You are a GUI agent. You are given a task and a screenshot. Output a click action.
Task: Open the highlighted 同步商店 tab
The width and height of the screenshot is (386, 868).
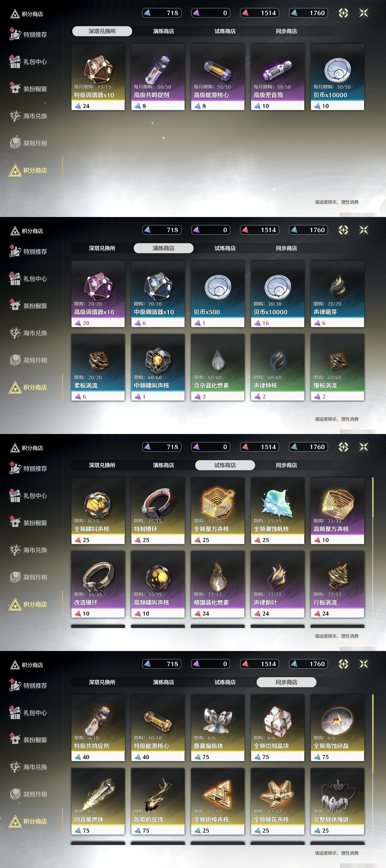tap(286, 682)
